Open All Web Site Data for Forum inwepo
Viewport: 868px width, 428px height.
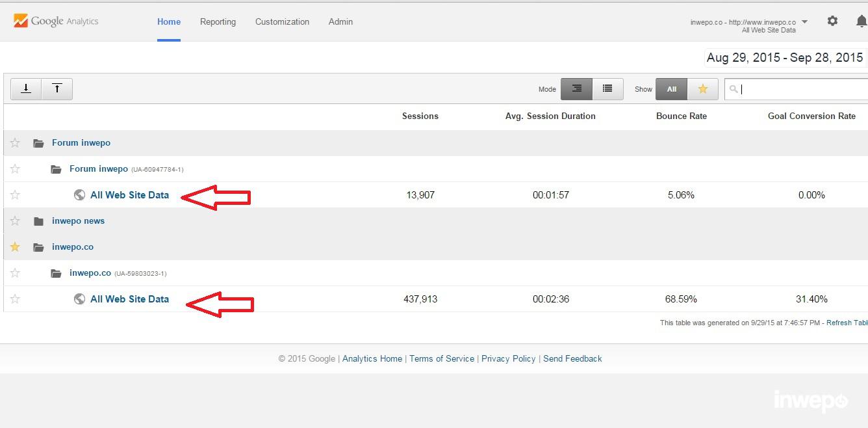pyautogui.click(x=129, y=194)
